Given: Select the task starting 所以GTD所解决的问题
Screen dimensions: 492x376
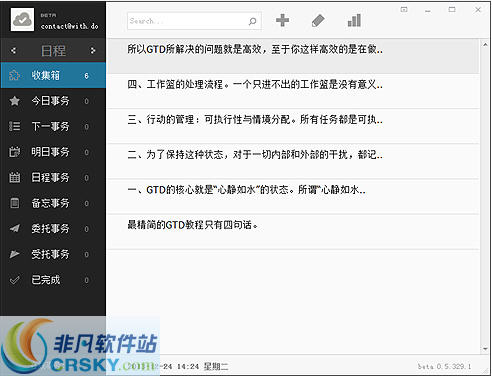Looking at the screenshot, I should pos(293,56).
